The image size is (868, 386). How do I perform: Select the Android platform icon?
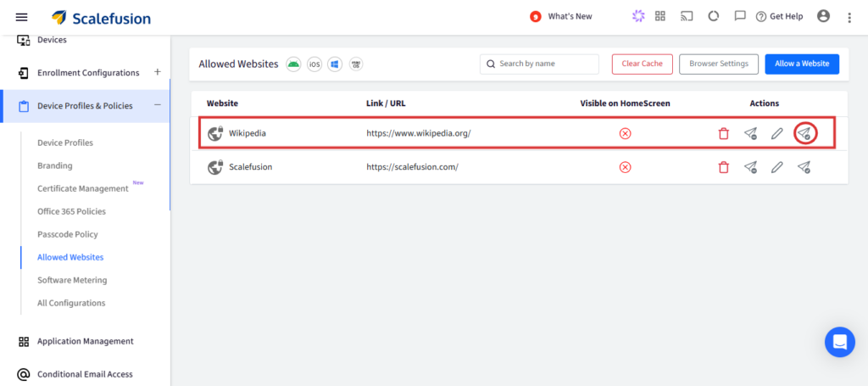click(x=293, y=64)
